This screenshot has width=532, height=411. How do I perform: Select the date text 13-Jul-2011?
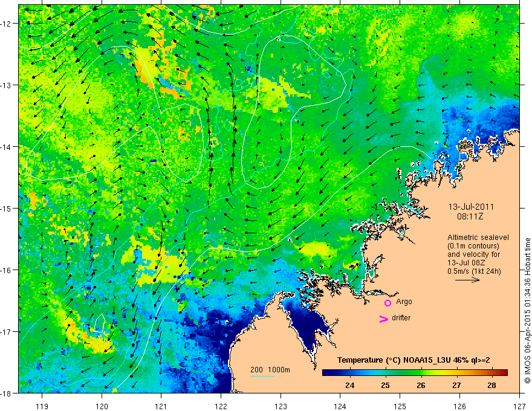tap(471, 207)
